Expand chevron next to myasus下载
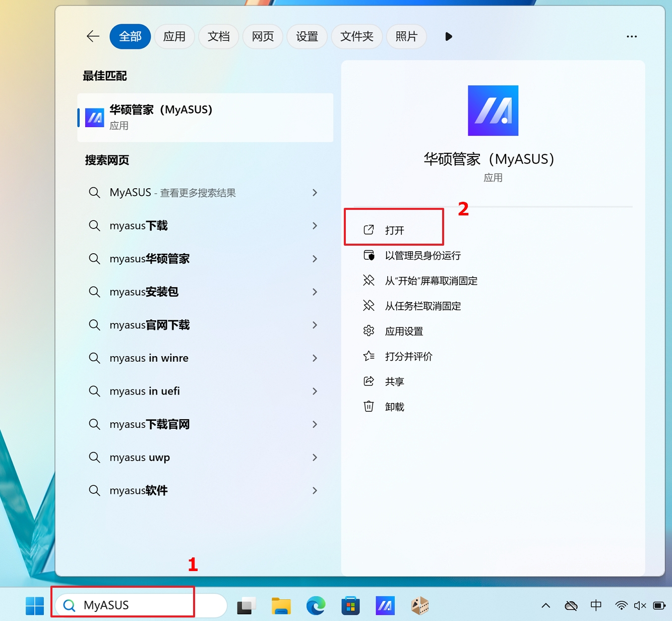 315,225
